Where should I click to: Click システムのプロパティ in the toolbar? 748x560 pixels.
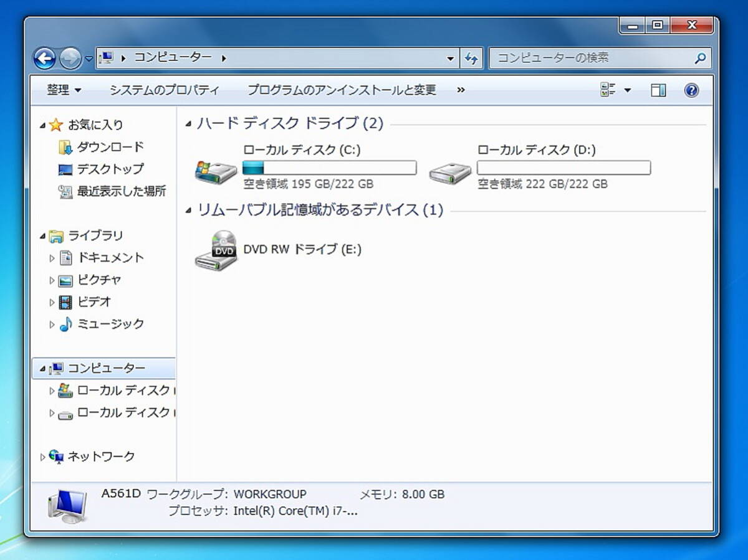[165, 90]
